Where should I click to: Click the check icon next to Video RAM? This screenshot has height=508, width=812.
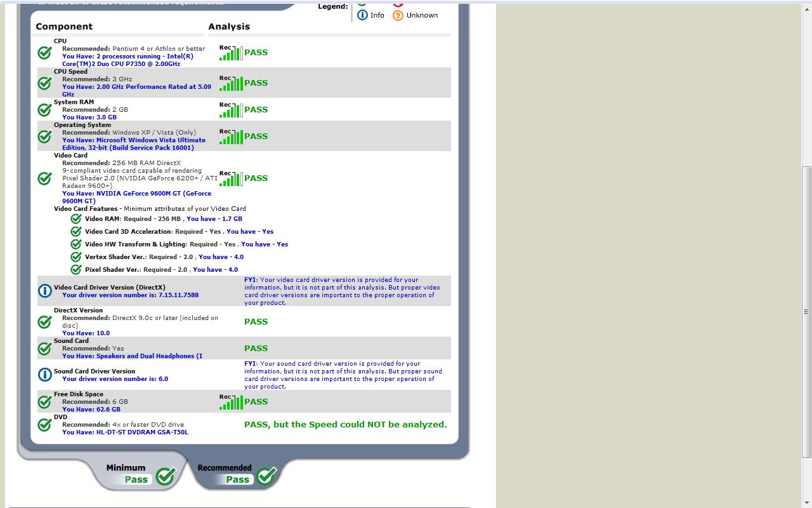coord(76,219)
